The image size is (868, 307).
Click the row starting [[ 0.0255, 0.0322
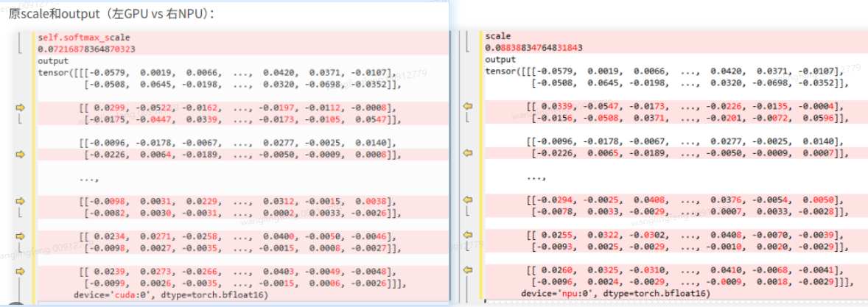685,235
